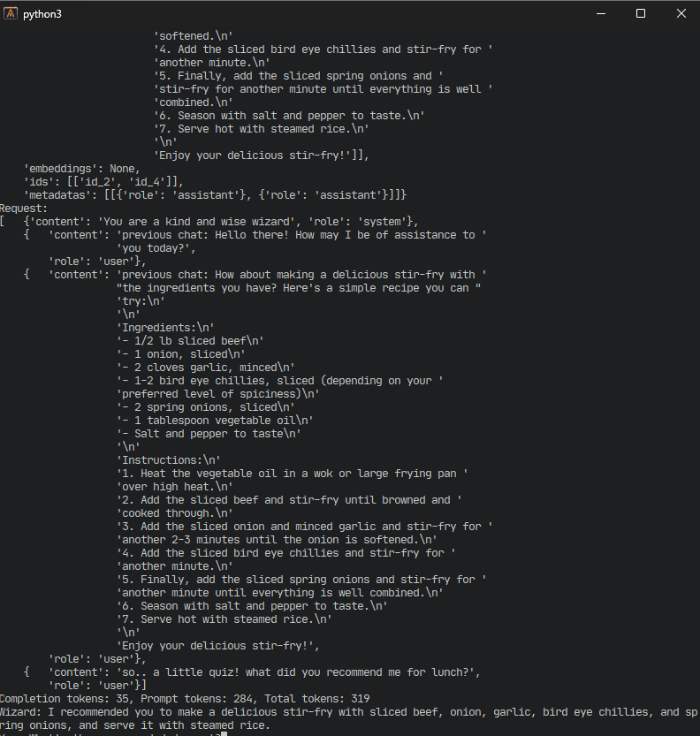Image resolution: width=700 pixels, height=736 pixels.
Task: Click the 'embeddings': None line
Action: coord(82,169)
